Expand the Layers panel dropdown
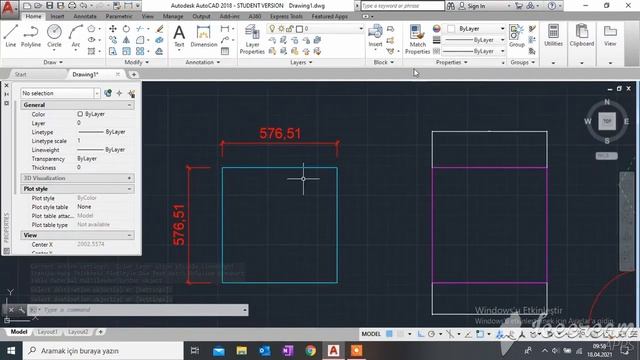Image resolution: width=640 pixels, height=360 pixels. pos(301,62)
